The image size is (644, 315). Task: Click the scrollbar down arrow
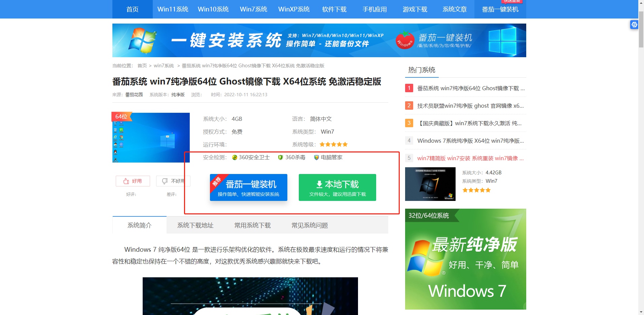641,312
